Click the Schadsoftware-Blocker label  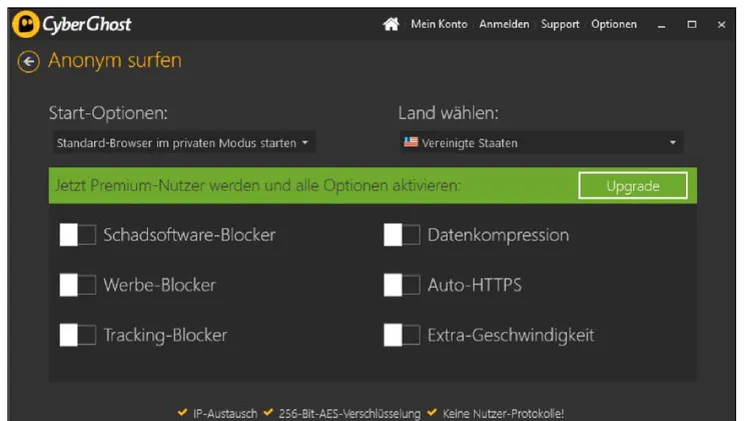189,235
